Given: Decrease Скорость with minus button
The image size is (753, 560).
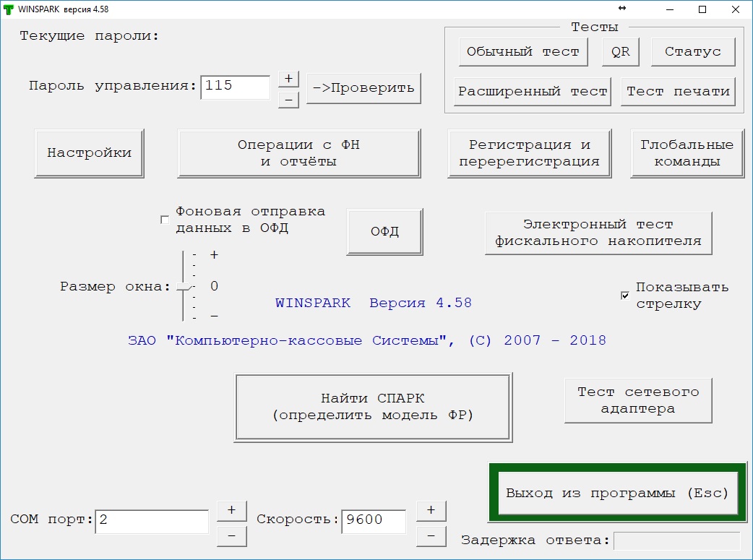Looking at the screenshot, I should click(431, 536).
